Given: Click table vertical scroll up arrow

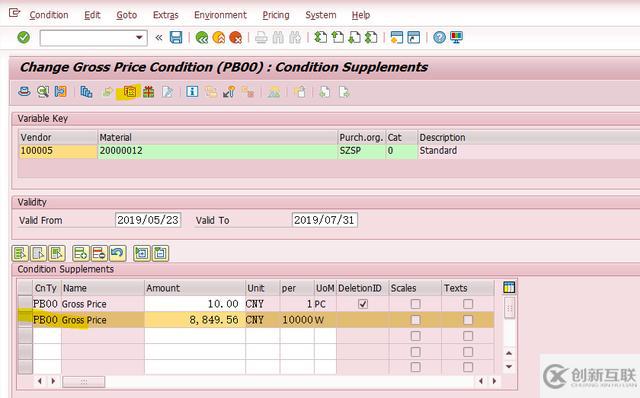Looking at the screenshot, I should pos(509,353).
